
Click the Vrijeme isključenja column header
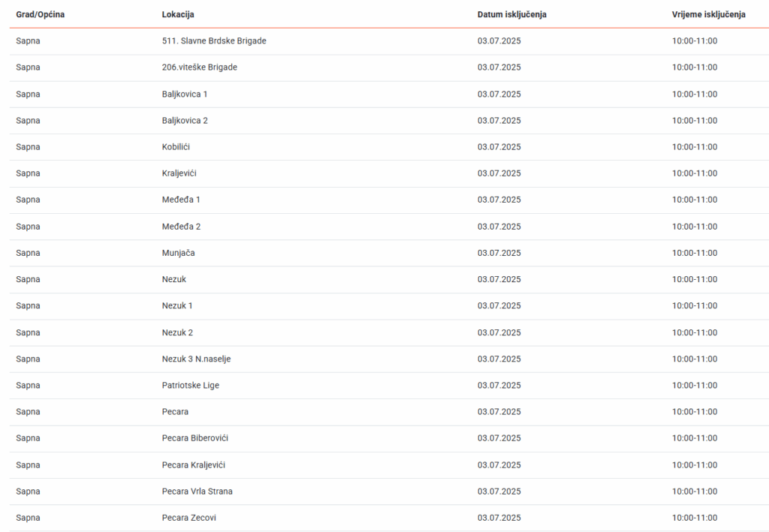coord(709,14)
